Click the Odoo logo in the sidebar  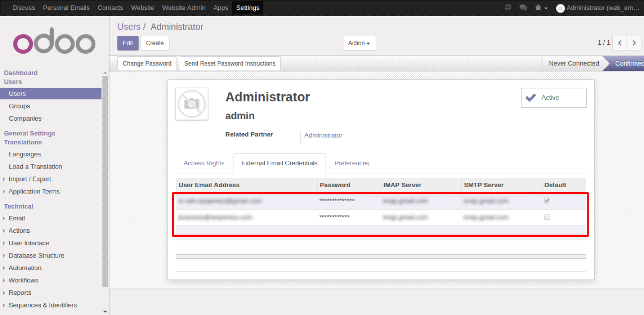tap(54, 41)
